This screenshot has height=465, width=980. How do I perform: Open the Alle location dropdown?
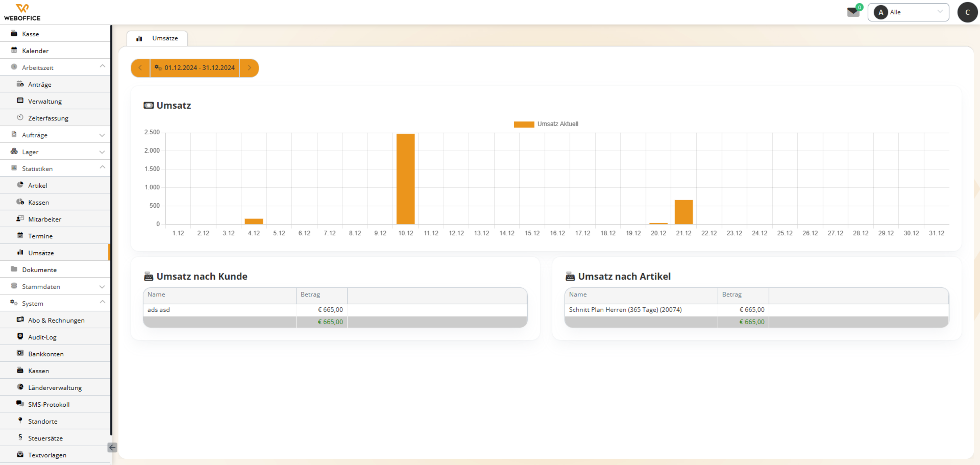908,12
